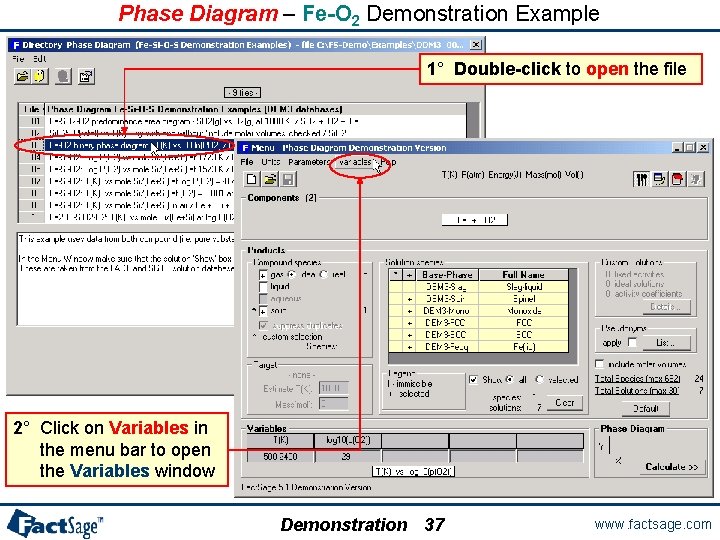Click the Fe + O2 components field
This screenshot has width=720, height=540.
[475, 219]
